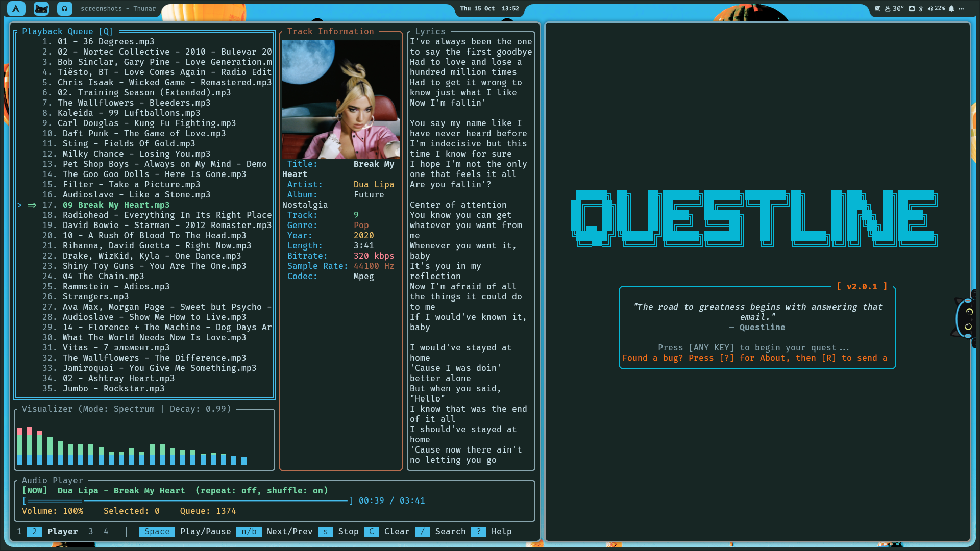
Task: Click 'Press [ANY KEY] to begin your quest' text
Action: click(x=753, y=347)
